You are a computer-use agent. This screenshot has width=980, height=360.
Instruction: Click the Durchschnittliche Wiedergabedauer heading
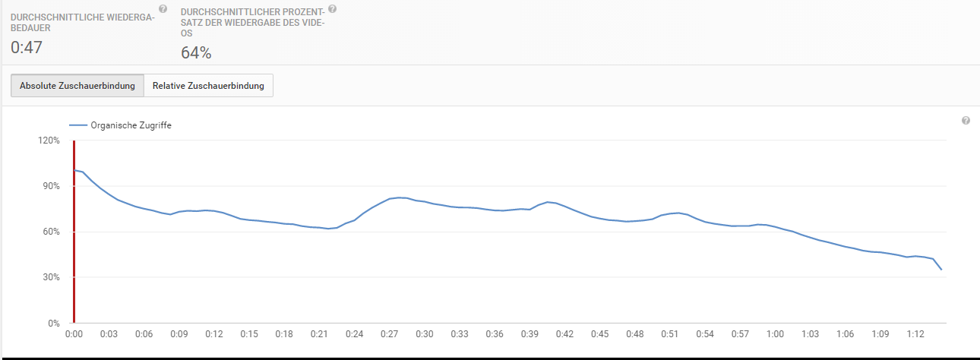coord(82,22)
